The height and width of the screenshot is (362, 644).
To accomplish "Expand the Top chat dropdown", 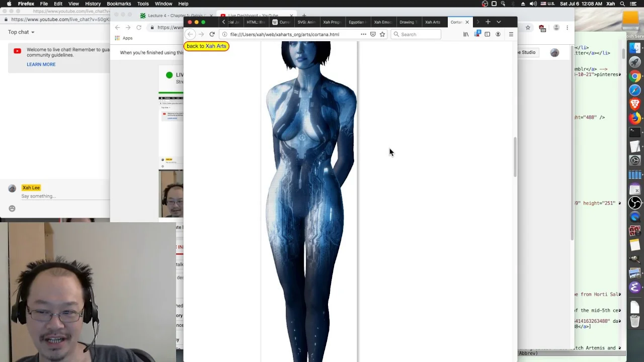I will [21, 32].
